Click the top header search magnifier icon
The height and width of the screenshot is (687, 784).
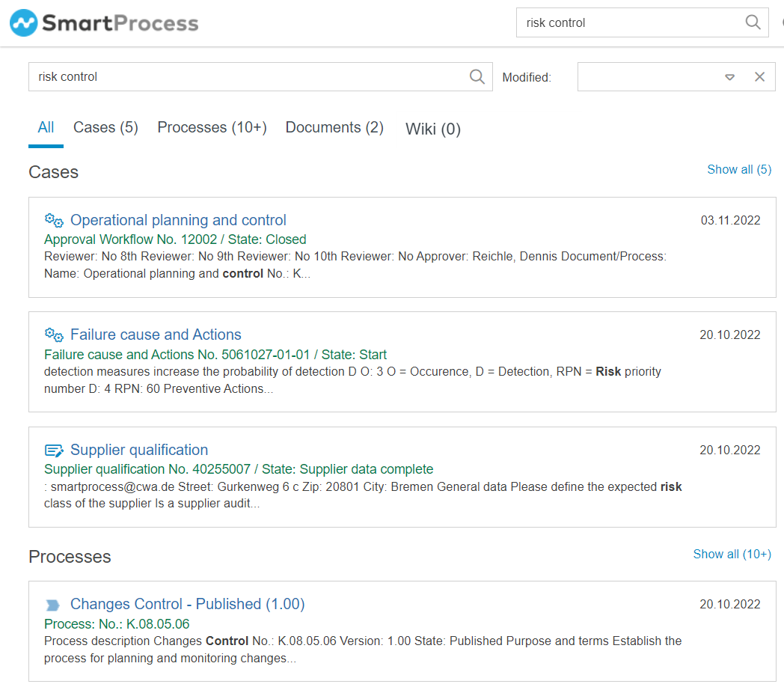753,22
